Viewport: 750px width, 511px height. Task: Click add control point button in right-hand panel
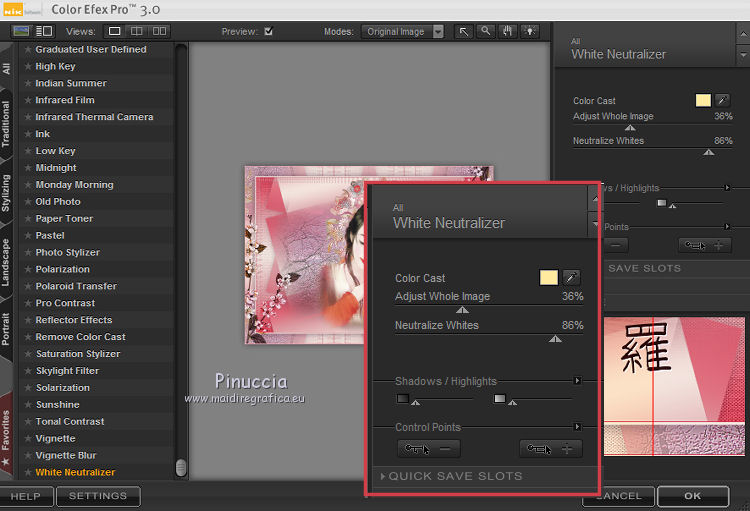coord(705,245)
